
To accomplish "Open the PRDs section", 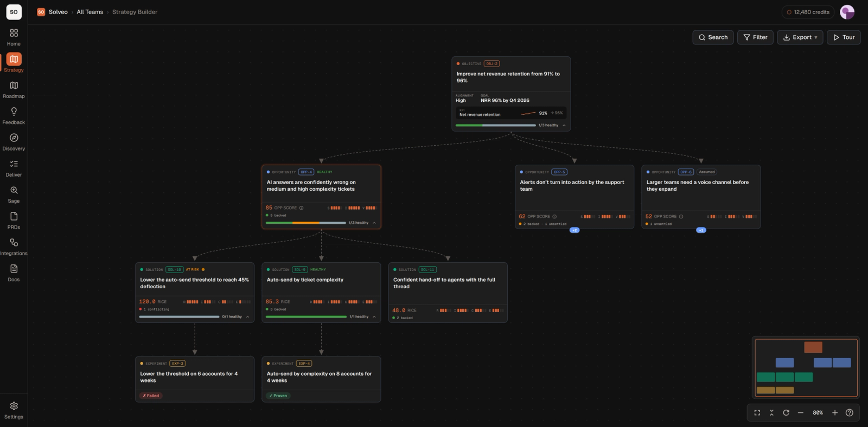I will (x=14, y=221).
